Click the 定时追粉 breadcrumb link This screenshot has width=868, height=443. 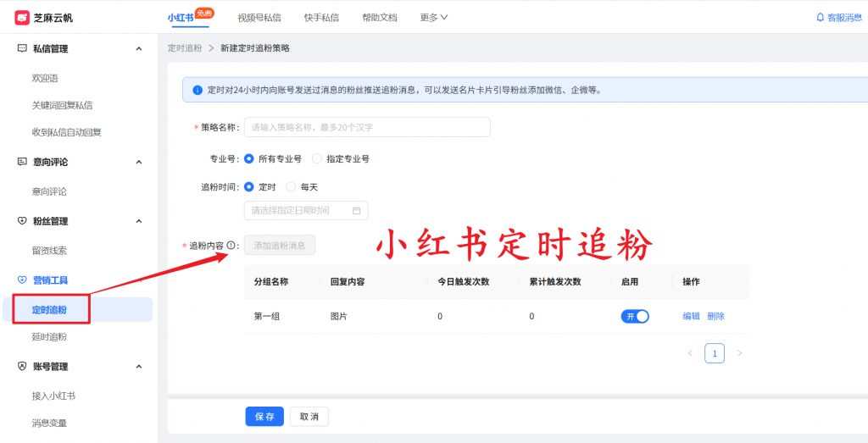click(185, 48)
